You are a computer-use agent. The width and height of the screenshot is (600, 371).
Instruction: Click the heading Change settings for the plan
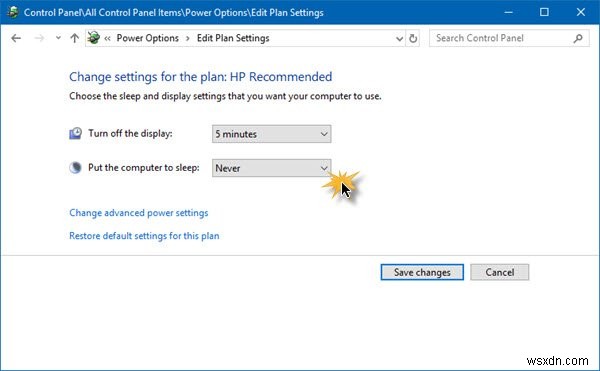[x=201, y=77]
